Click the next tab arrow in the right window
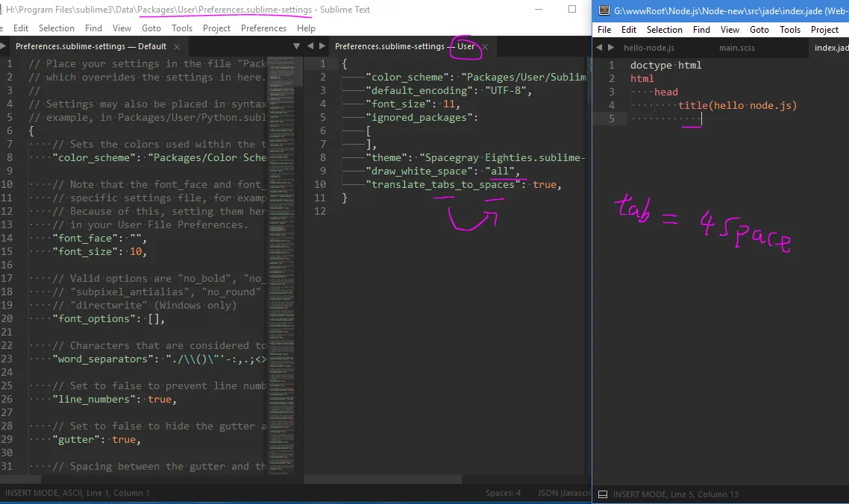The image size is (849, 504). click(611, 48)
